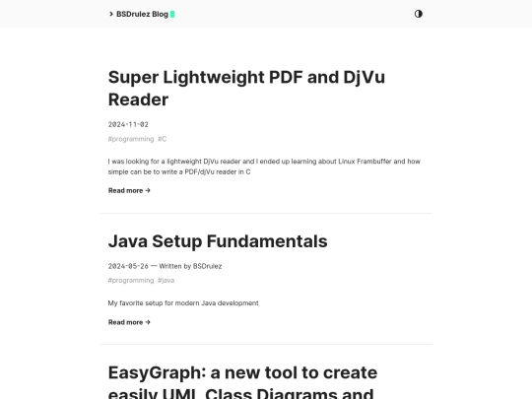The height and width of the screenshot is (399, 532).
Task: Click the Java development summary text
Action: tap(183, 303)
